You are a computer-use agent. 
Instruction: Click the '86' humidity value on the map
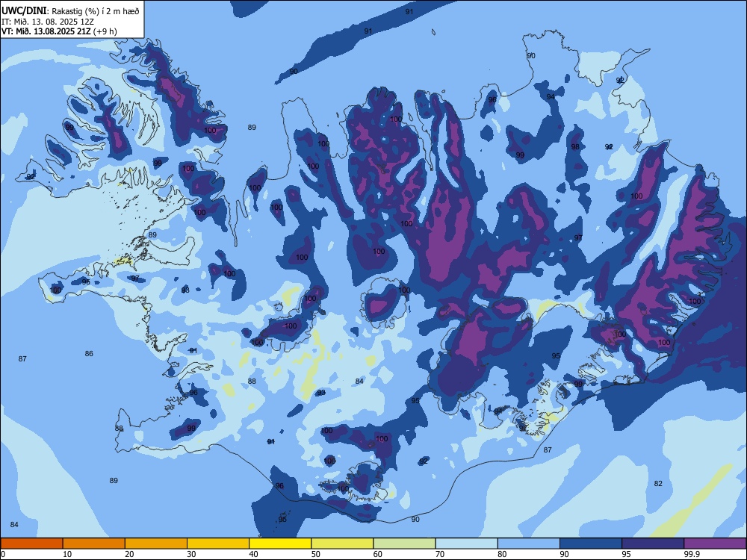(89, 353)
